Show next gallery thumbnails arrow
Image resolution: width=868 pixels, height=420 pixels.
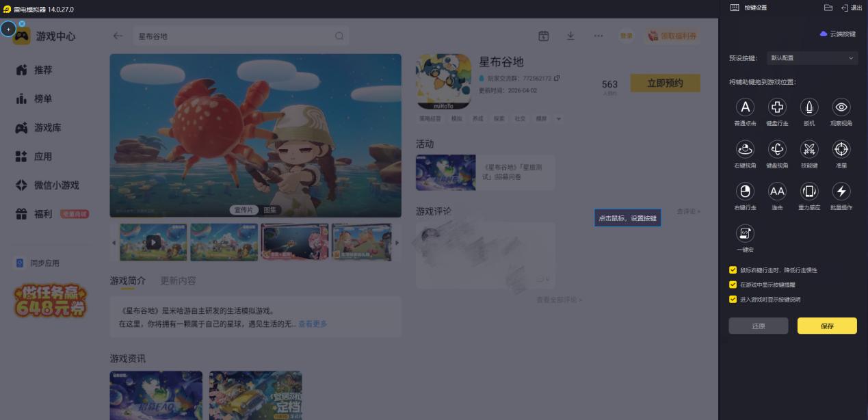[x=397, y=242]
